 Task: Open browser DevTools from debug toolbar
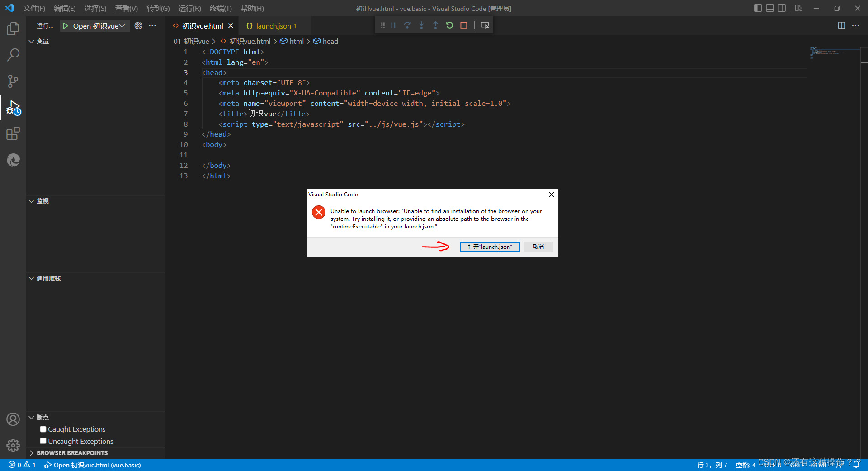coord(485,25)
